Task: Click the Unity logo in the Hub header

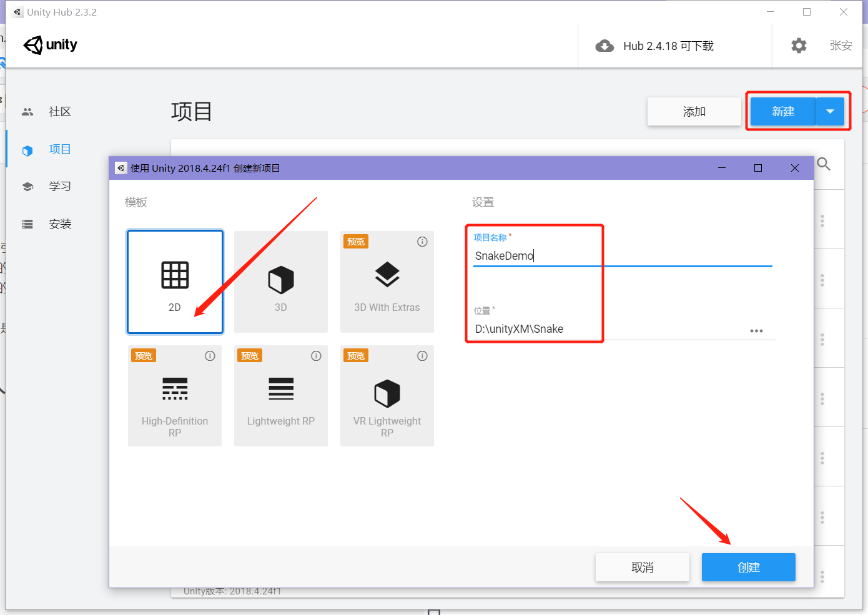Action: pos(51,45)
